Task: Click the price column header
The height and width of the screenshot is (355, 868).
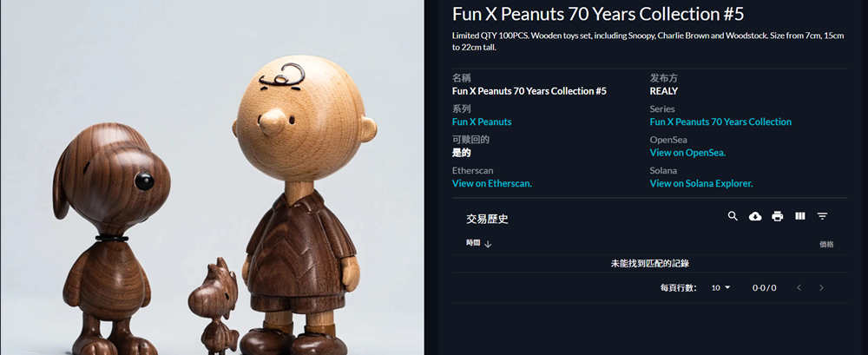Action: 826,244
